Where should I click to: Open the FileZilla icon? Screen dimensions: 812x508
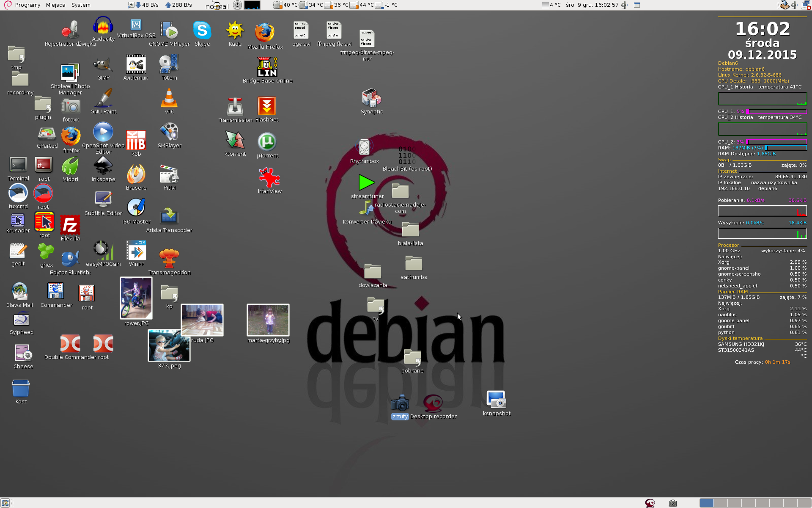[x=70, y=225]
